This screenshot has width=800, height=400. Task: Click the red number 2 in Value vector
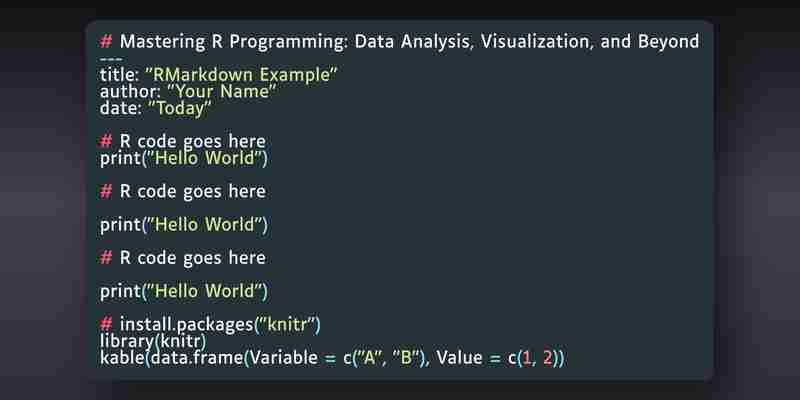(x=547, y=358)
